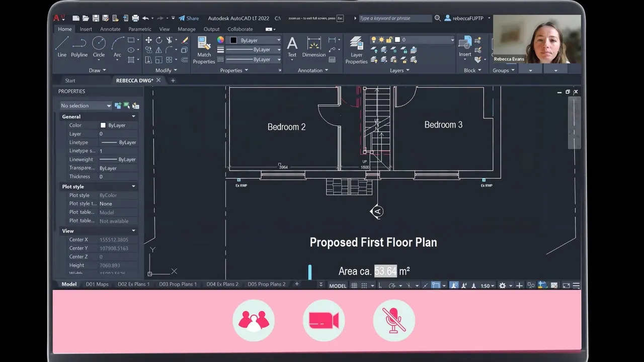Viewport: 644px width, 362px height.
Task: Collapse the General section in Properties
Action: point(133,117)
